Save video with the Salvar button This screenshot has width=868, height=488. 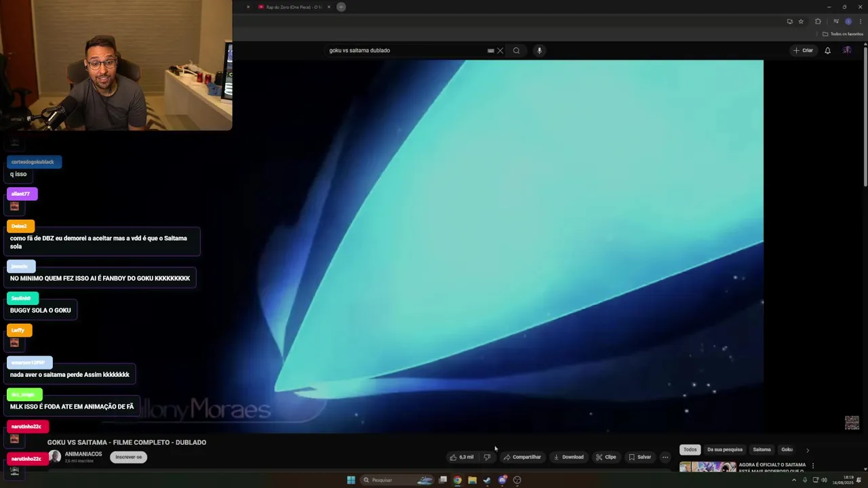(x=639, y=457)
